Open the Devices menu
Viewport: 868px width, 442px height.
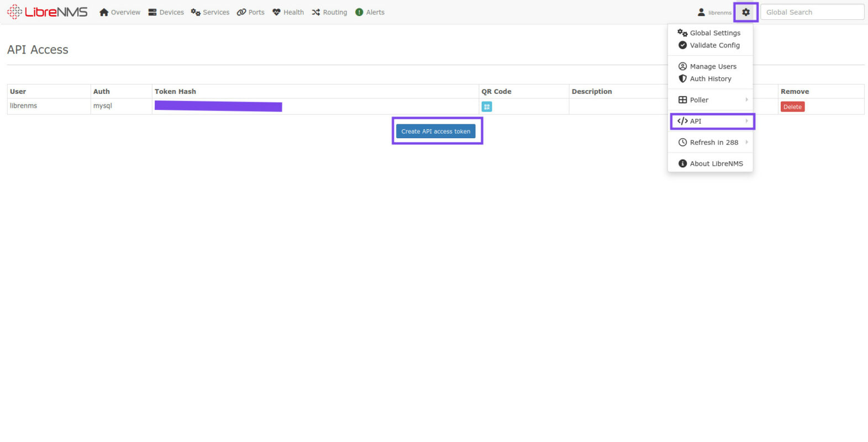pyautogui.click(x=166, y=12)
